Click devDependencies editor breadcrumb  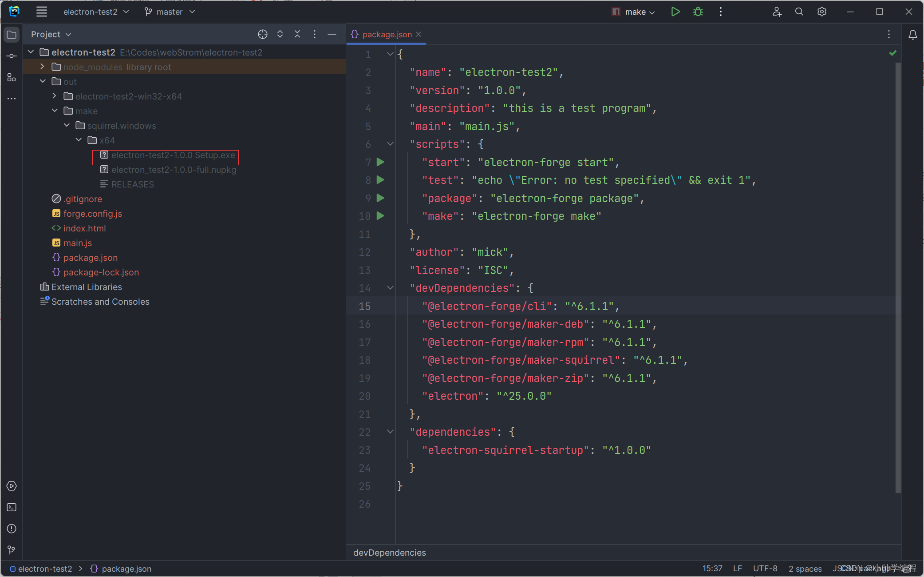(x=390, y=553)
